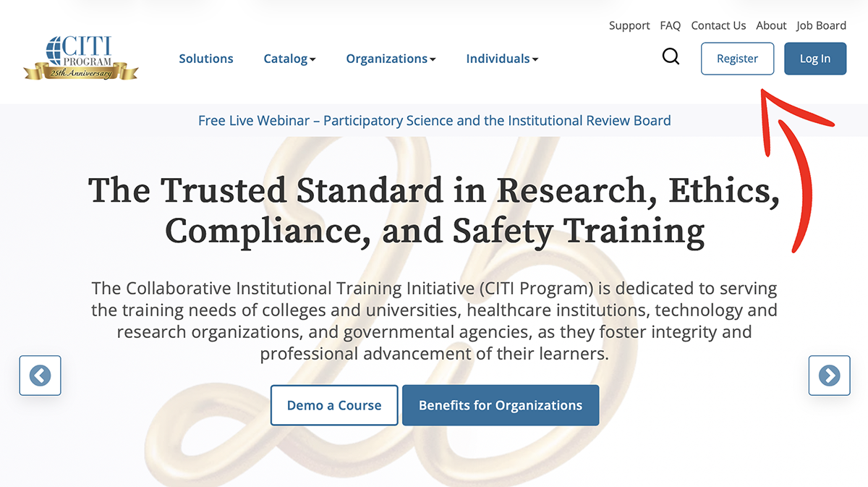
Task: Open the Free Live Webinar announcement link
Action: click(434, 121)
